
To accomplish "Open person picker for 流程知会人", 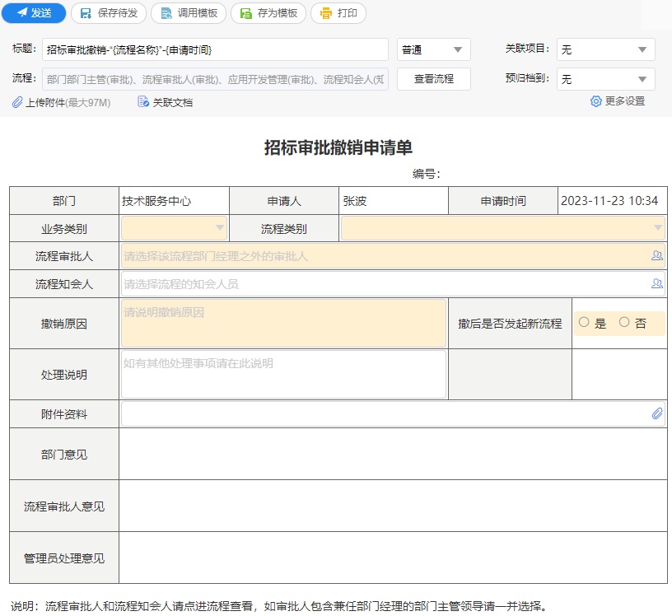I will [x=656, y=283].
